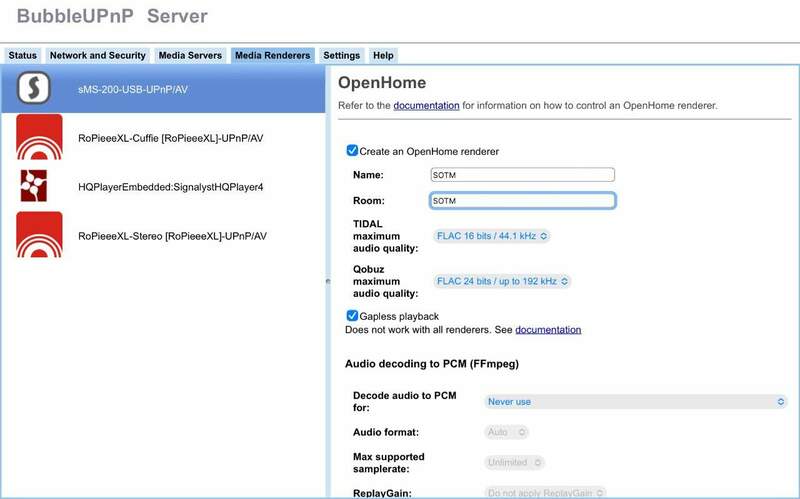This screenshot has width=800, height=499.
Task: Select RoPieeeXL-Stereo renderer entry
Action: [x=171, y=236]
